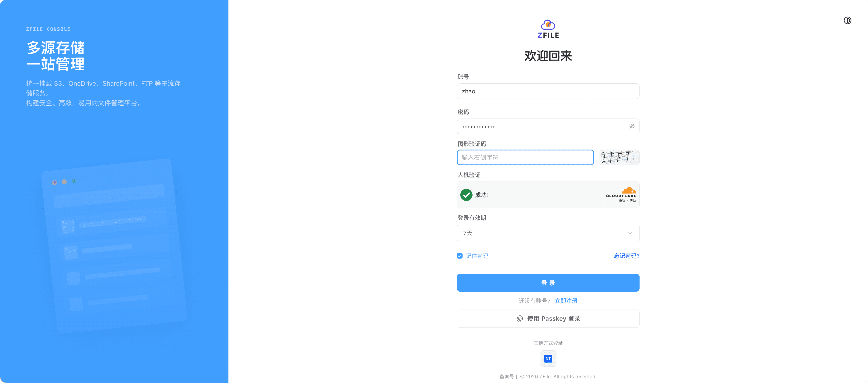Open the 忘记密码? link
The image size is (868, 383).
626,256
